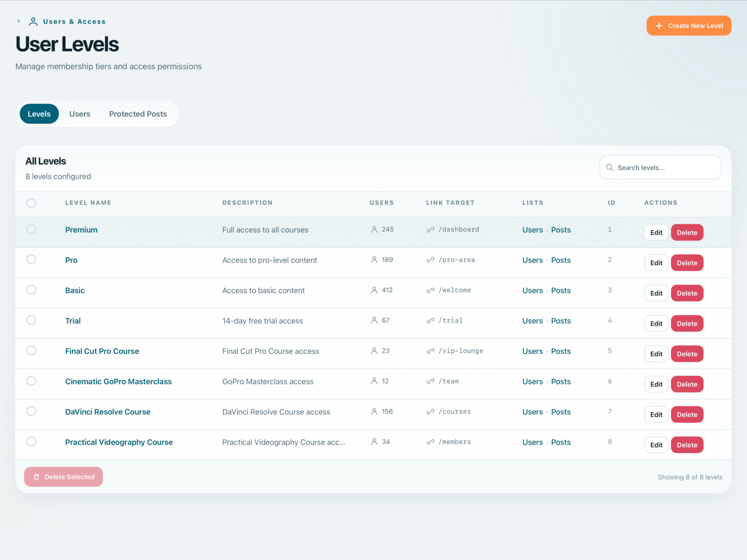Open the Basic level name link

[75, 290]
